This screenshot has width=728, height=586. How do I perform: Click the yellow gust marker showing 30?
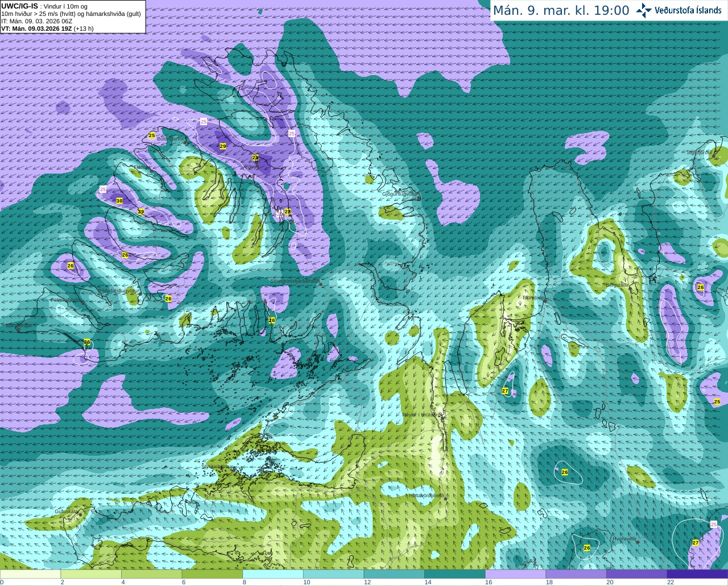pos(119,201)
